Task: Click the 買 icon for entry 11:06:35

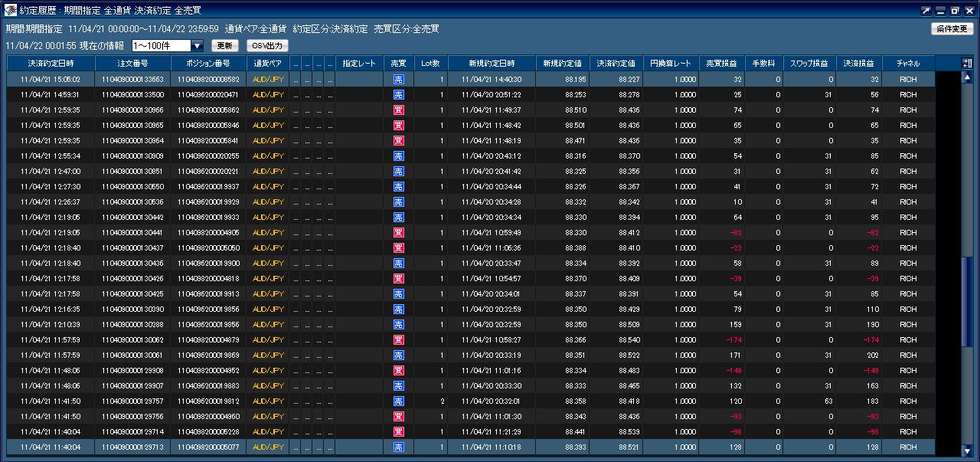Action: pos(398,247)
